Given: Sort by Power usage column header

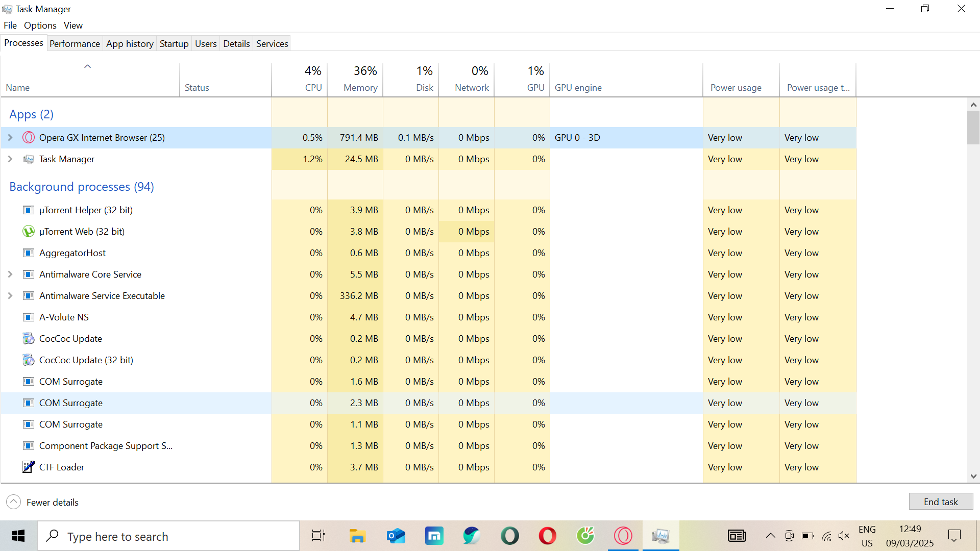Looking at the screenshot, I should point(741,80).
